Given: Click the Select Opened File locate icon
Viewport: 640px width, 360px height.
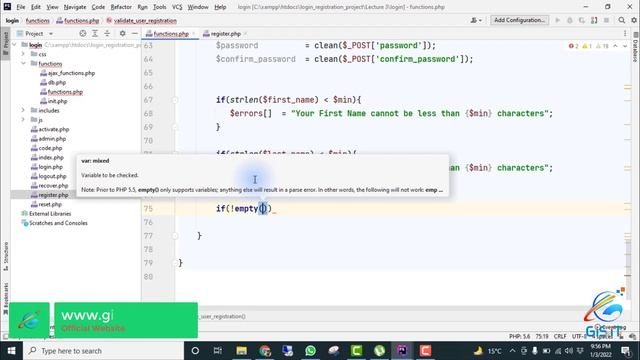Looking at the screenshot, I should coord(83,33).
